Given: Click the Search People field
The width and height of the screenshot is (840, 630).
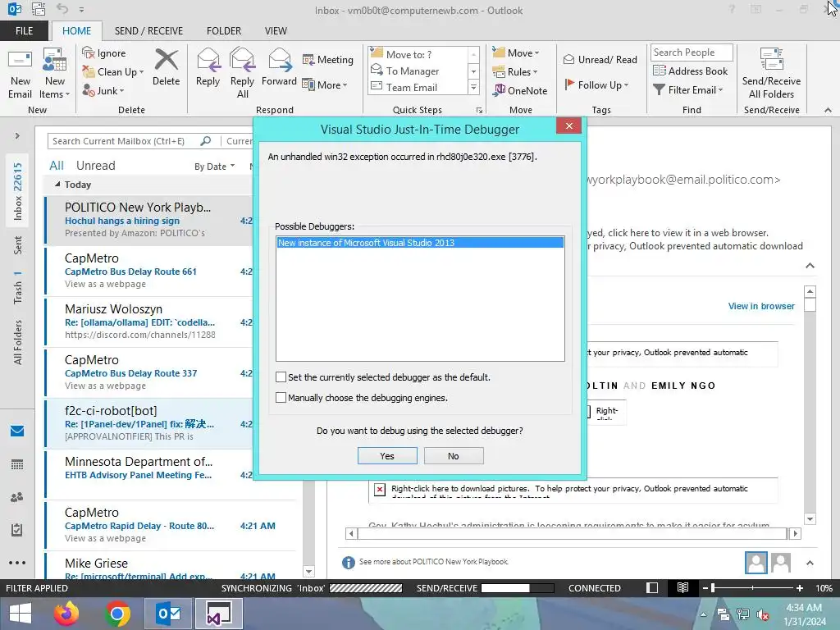Looking at the screenshot, I should point(691,52).
